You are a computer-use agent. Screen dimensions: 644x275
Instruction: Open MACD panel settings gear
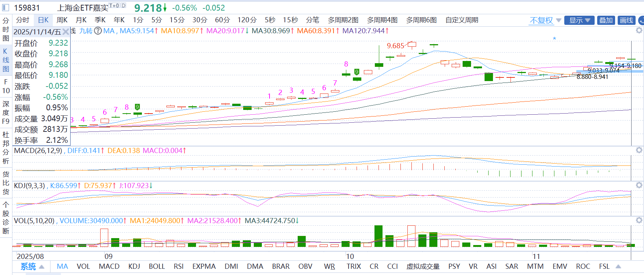pos(639,150)
